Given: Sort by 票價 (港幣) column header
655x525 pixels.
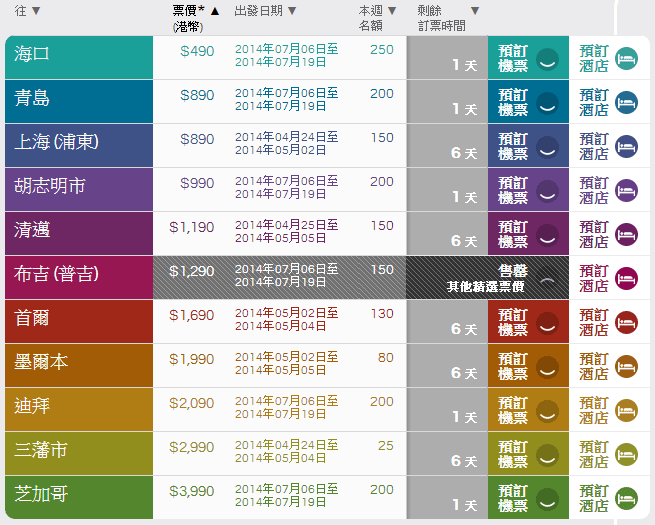Looking at the screenshot, I should pyautogui.click(x=196, y=18).
